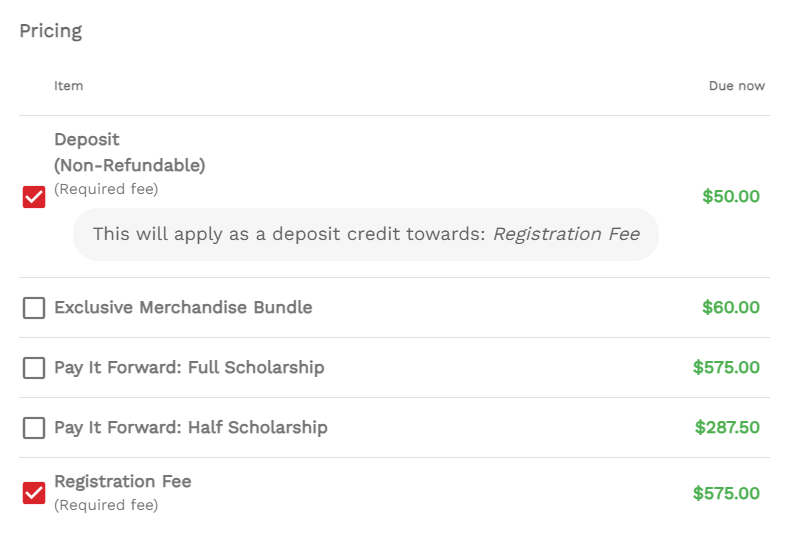Check the Exclusive Merchandise Bundle checkbox
798x541 pixels.
pyautogui.click(x=34, y=308)
